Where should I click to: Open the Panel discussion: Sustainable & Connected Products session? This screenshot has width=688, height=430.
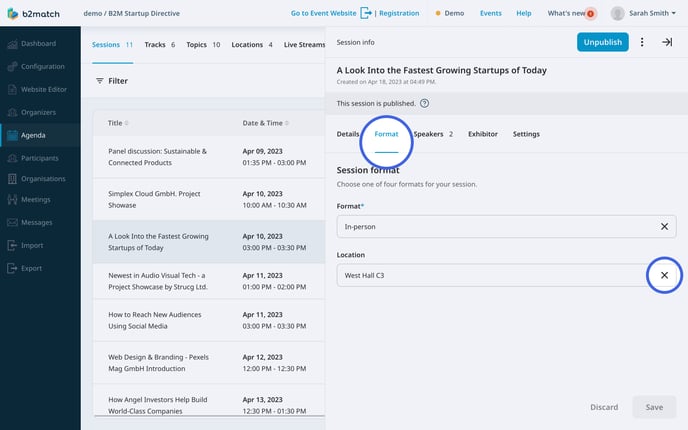[x=209, y=157]
